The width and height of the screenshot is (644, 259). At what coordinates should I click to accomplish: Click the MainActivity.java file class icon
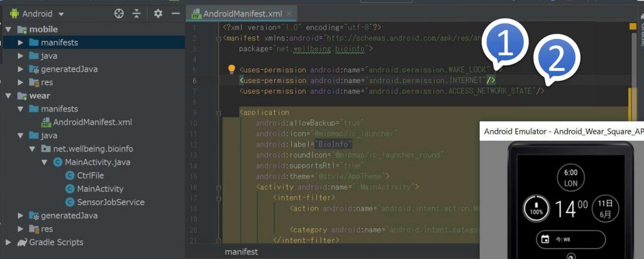coord(58,162)
